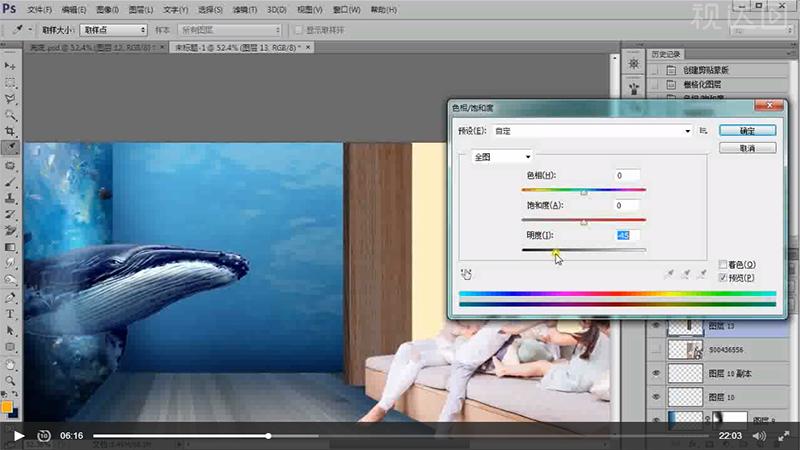This screenshot has height=450, width=800.
Task: Select the Eraser tool
Action: coord(10,231)
